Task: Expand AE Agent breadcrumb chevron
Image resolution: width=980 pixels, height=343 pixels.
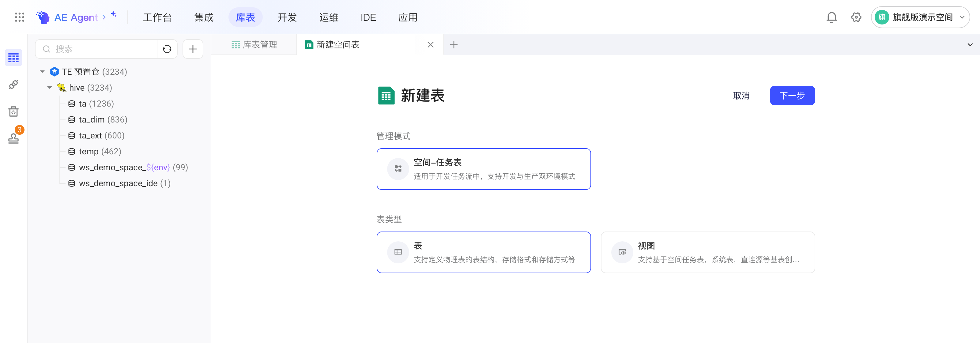Action: click(104, 17)
